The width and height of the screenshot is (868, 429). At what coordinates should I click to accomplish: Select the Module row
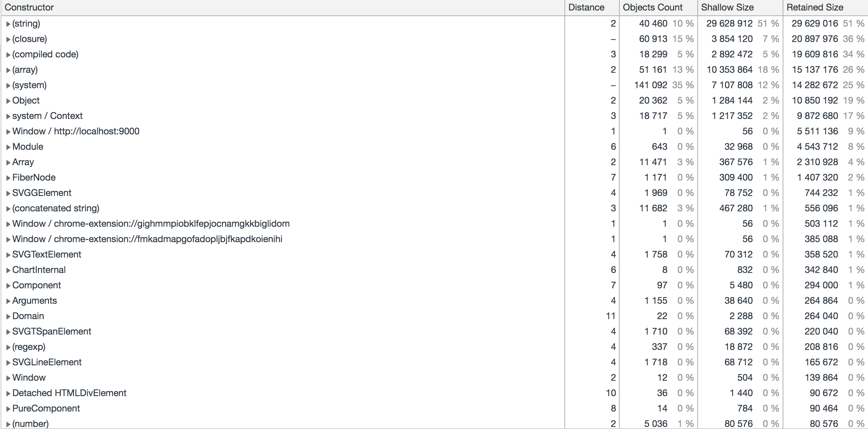point(28,146)
